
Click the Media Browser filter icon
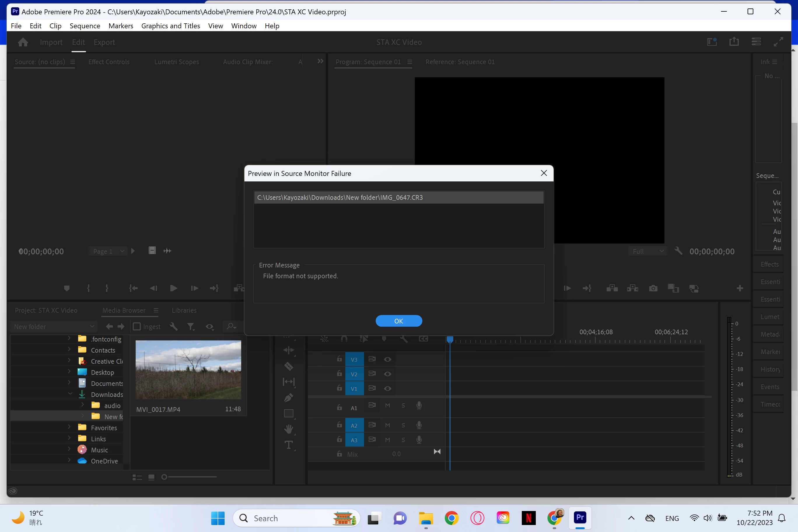tap(191, 326)
